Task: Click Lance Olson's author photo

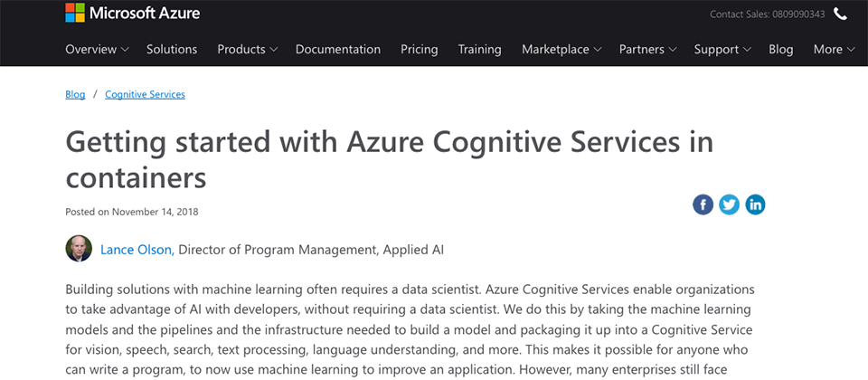Action: pyautogui.click(x=79, y=248)
